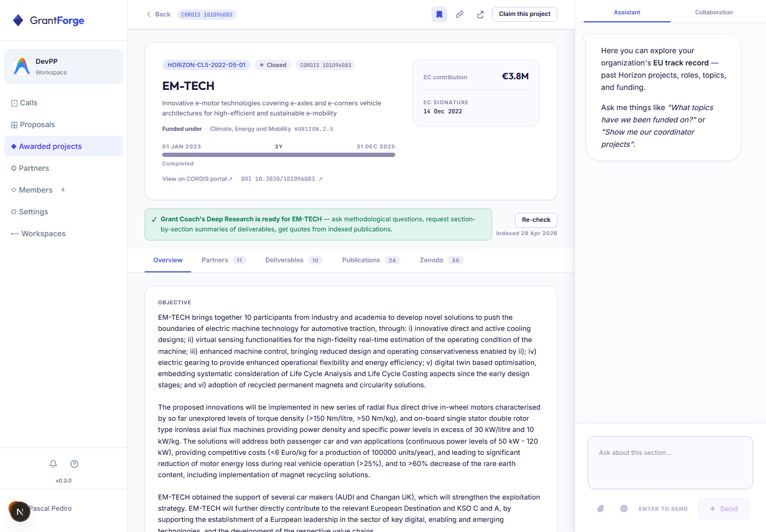Open the Zenodo tab
The width and height of the screenshot is (766, 532).
click(x=442, y=260)
